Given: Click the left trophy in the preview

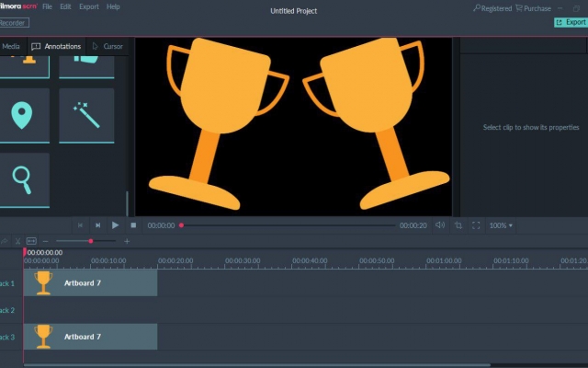Looking at the screenshot, I should click(219, 124).
